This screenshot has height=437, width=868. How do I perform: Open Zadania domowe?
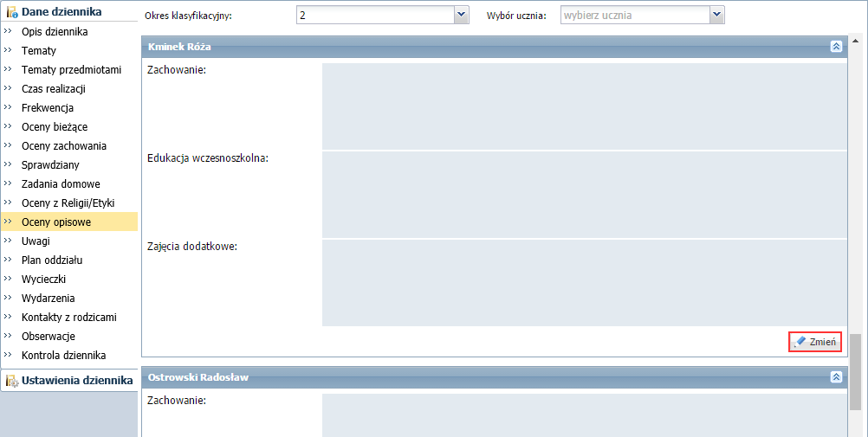pos(61,183)
